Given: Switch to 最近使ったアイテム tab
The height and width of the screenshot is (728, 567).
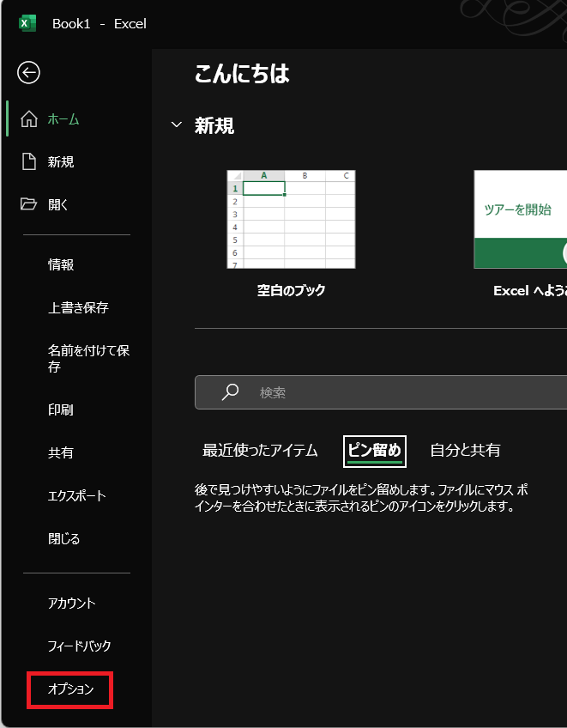Looking at the screenshot, I should (x=260, y=451).
